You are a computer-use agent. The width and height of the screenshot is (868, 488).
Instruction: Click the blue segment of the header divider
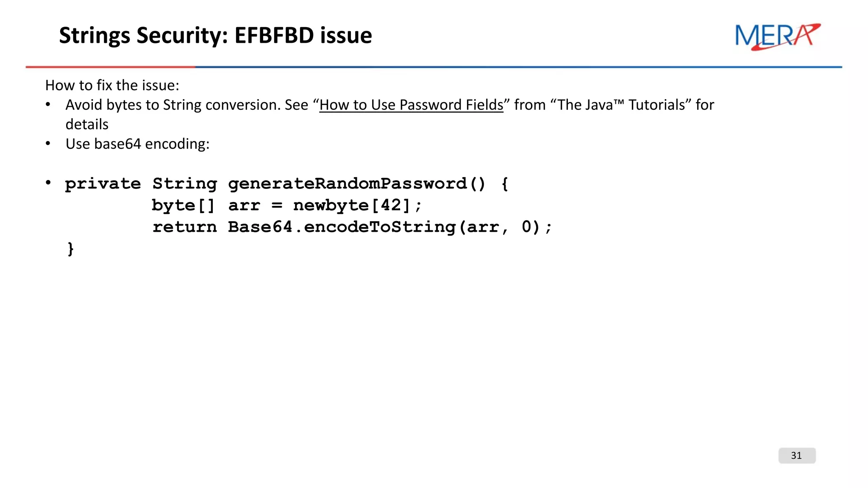click(518, 67)
